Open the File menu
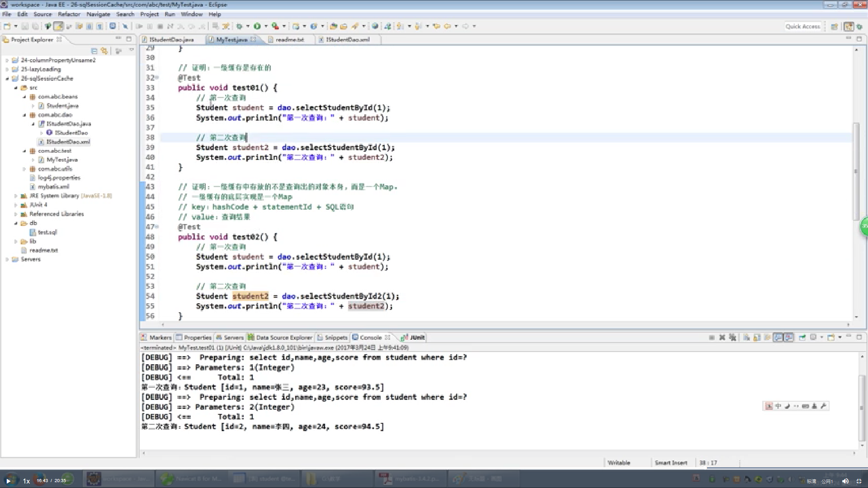The width and height of the screenshot is (868, 488). [6, 14]
